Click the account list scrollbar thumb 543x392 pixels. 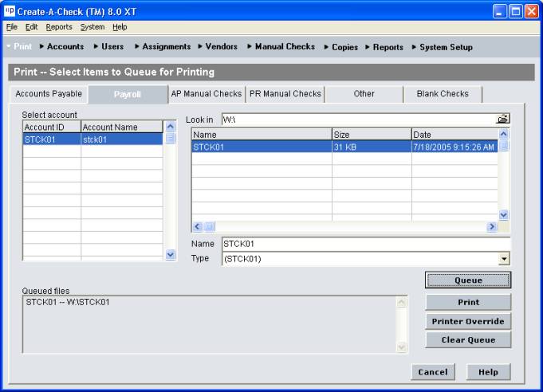(170, 138)
